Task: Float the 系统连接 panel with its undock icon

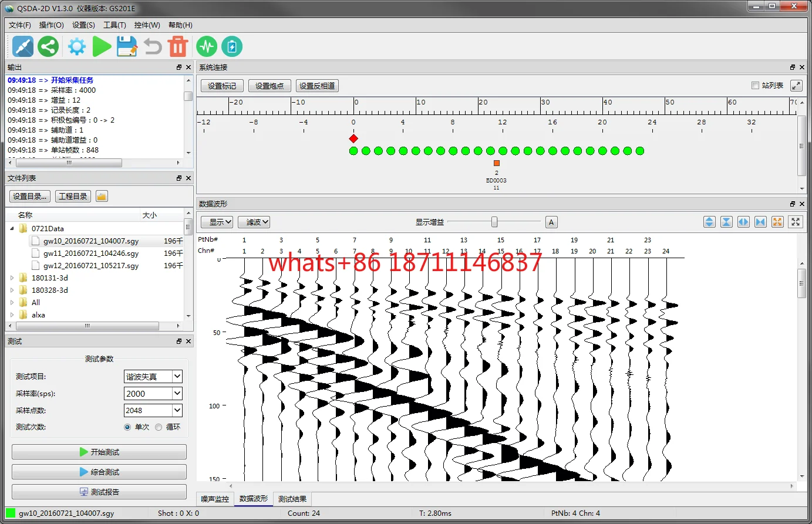Action: (793, 67)
